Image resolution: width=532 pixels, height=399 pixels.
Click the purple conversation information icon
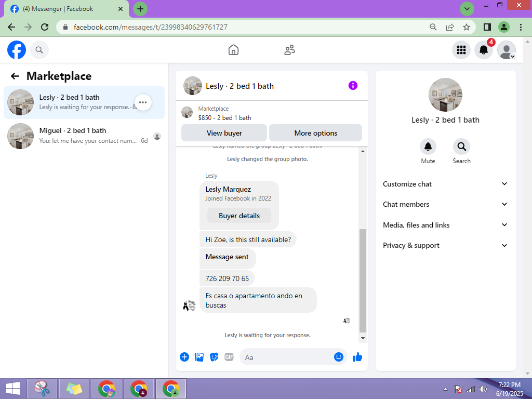pos(353,86)
